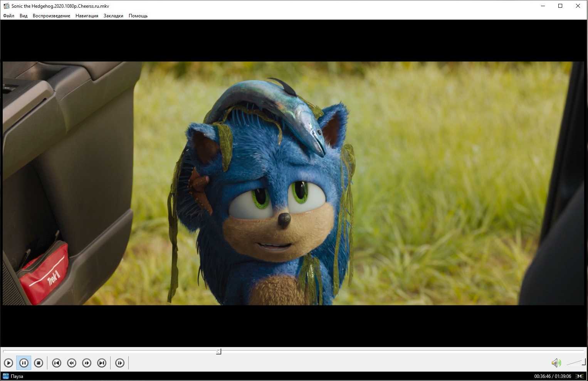The image size is (588, 381).
Task: Stop the video playback
Action: pyautogui.click(x=39, y=363)
